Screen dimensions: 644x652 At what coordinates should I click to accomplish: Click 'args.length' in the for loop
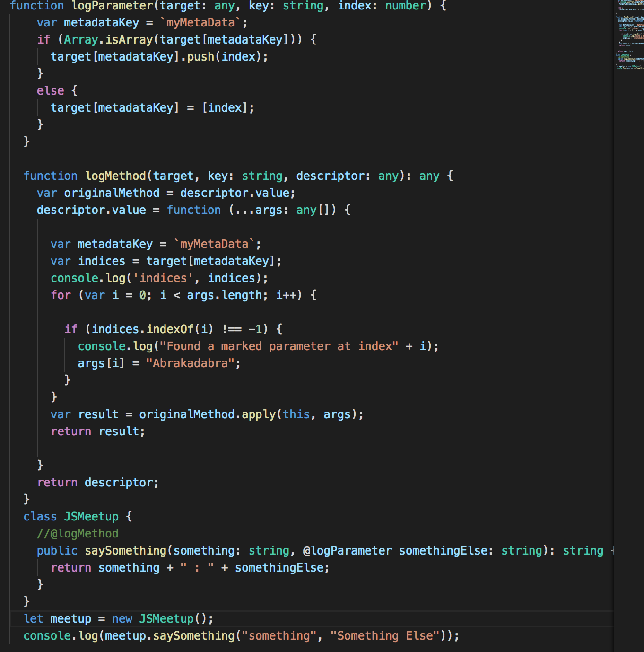224,295
